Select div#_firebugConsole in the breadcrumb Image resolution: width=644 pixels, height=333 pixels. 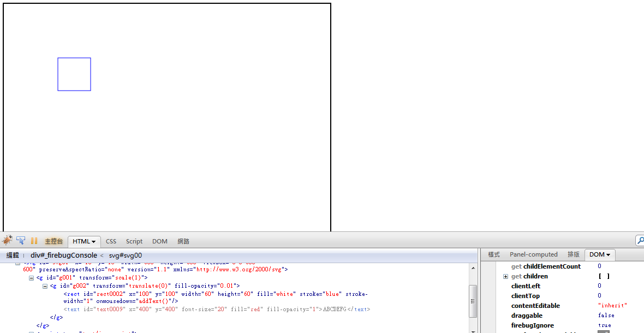(63, 255)
